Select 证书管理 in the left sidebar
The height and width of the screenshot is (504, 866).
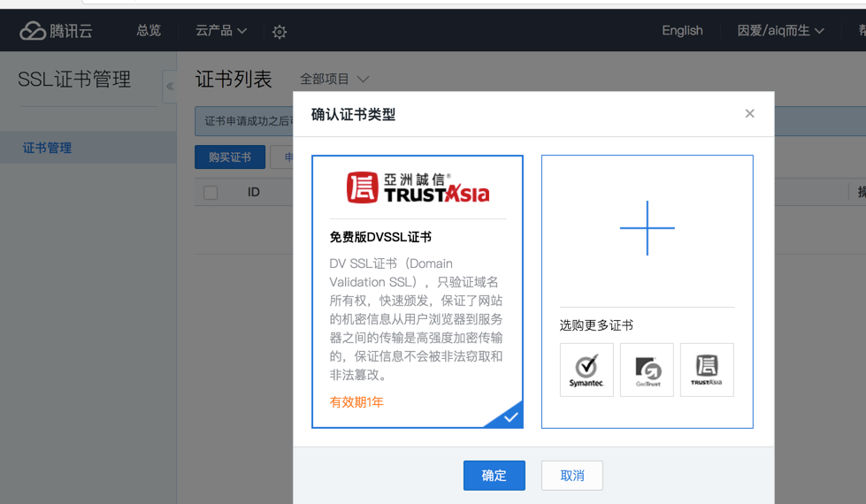click(88, 148)
